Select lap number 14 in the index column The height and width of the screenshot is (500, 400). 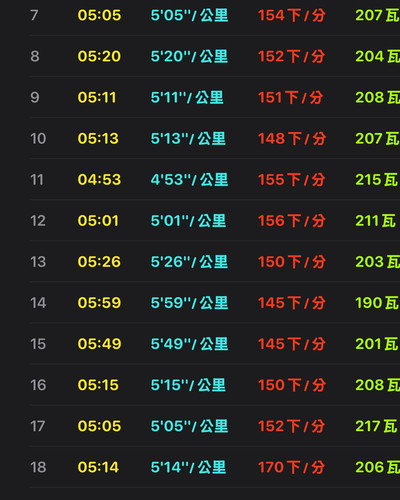[38, 303]
